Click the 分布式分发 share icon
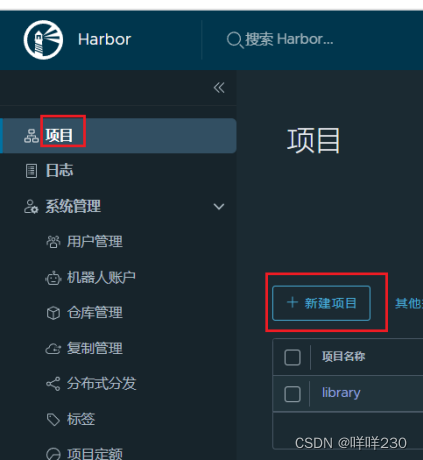 [x=53, y=384]
